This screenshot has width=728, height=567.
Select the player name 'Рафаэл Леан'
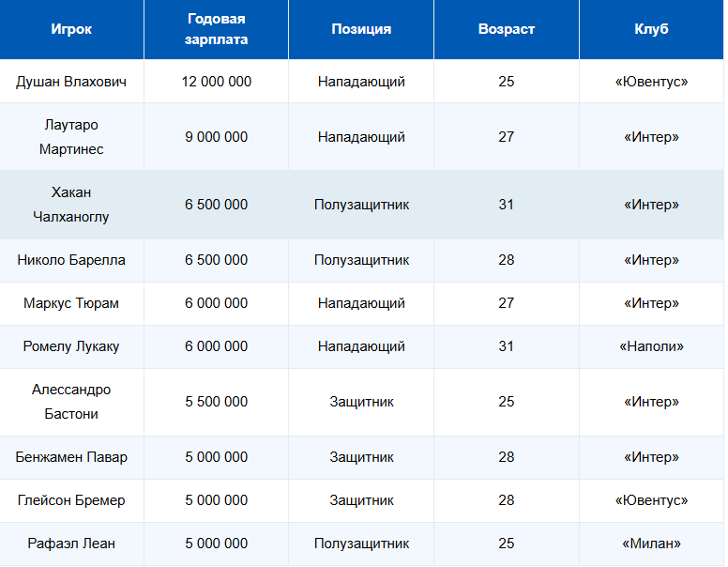[71, 544]
